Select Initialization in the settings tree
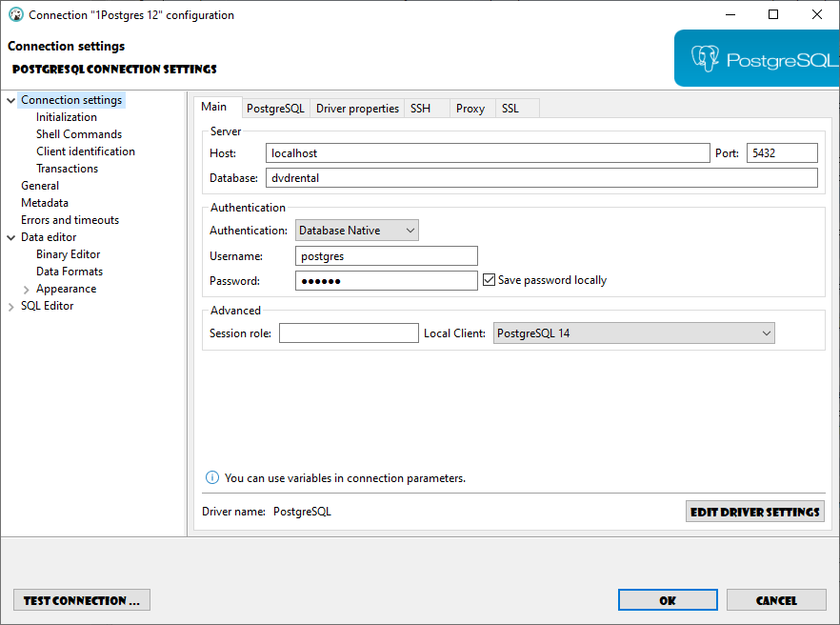 (67, 117)
